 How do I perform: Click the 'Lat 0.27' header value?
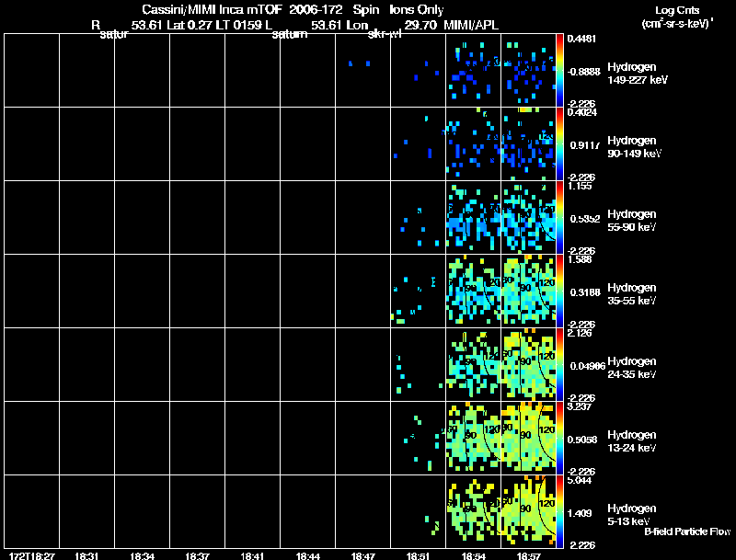click(x=189, y=25)
